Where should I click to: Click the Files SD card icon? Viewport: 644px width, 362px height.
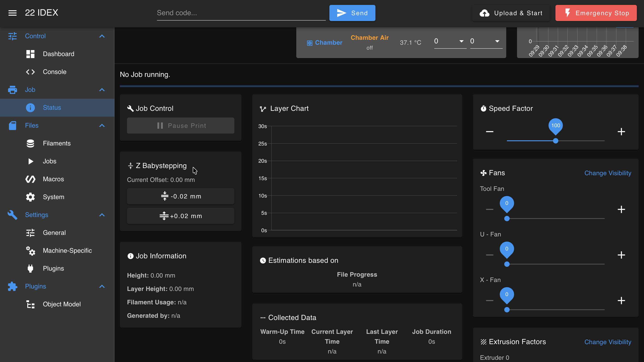13,125
